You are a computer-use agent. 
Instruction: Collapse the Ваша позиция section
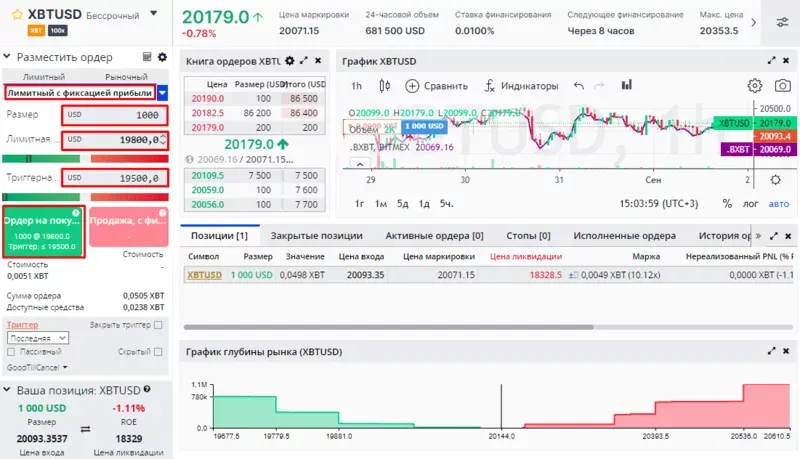7,390
